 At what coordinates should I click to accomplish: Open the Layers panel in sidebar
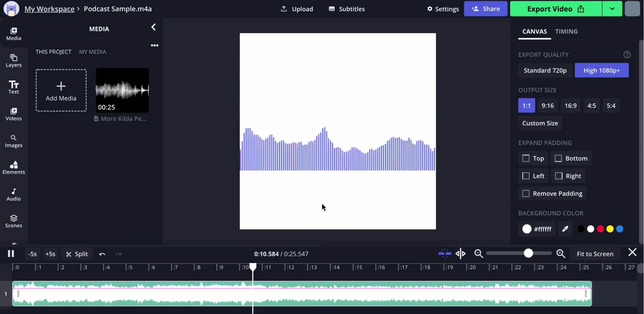tap(13, 61)
